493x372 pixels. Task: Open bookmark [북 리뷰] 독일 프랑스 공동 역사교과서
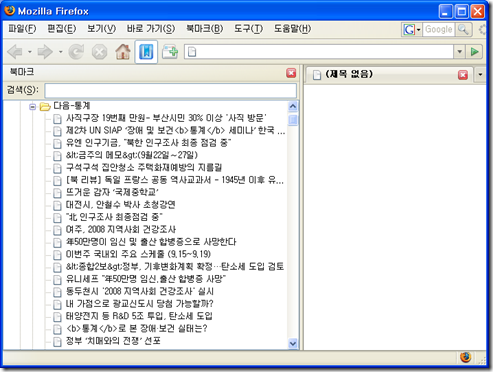[x=175, y=180]
